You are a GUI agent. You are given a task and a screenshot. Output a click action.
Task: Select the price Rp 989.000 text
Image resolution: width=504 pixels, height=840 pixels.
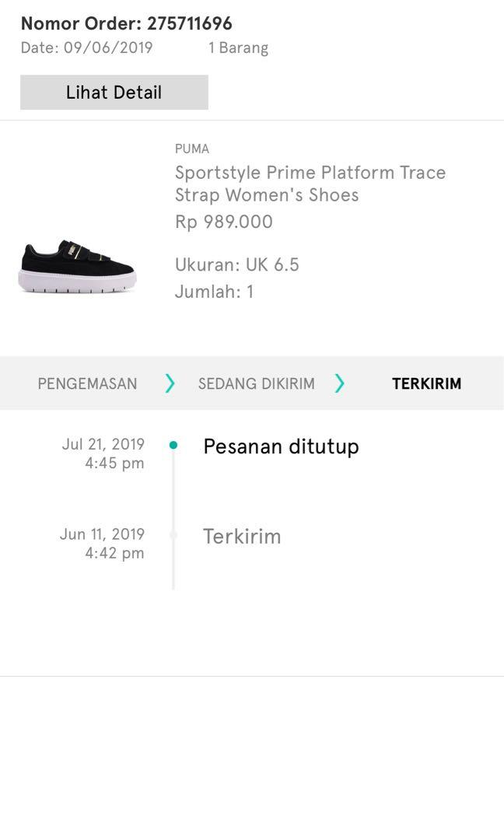point(222,222)
